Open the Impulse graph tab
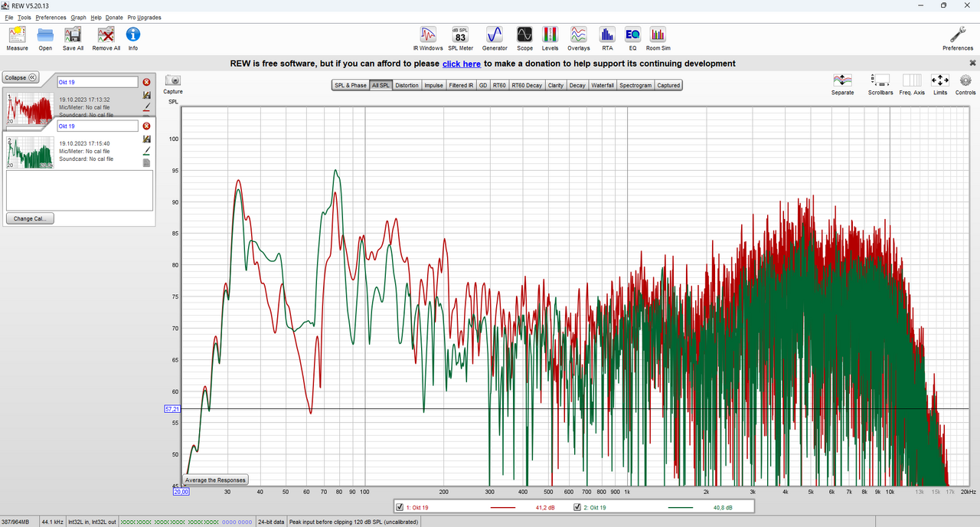This screenshot has height=527, width=980. (434, 85)
